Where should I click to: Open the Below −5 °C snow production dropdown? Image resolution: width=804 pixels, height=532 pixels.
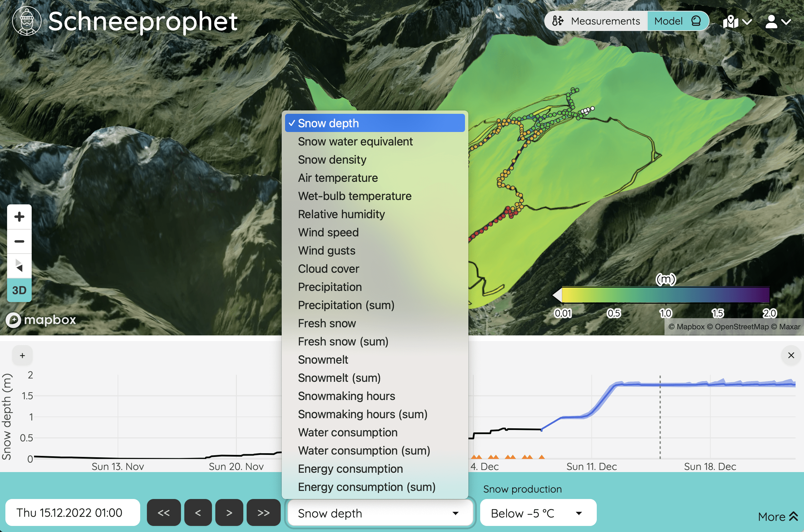538,513
